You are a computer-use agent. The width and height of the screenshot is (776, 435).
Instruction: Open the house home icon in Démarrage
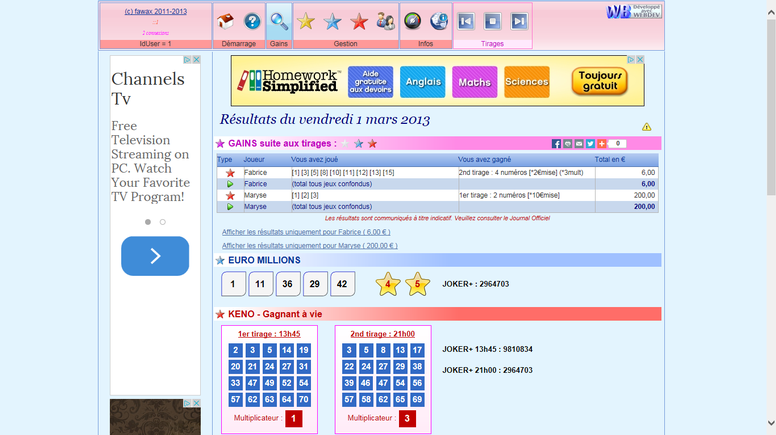[x=226, y=21]
